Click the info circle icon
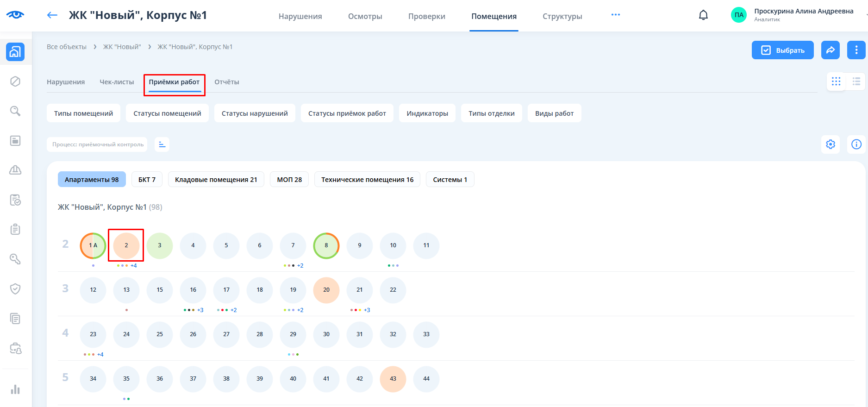 tap(856, 144)
